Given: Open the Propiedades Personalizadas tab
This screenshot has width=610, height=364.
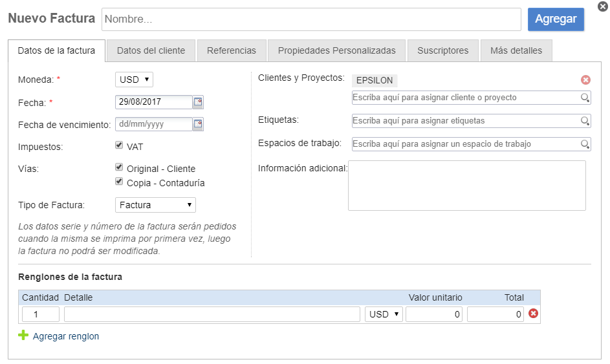Looking at the screenshot, I should coord(336,50).
